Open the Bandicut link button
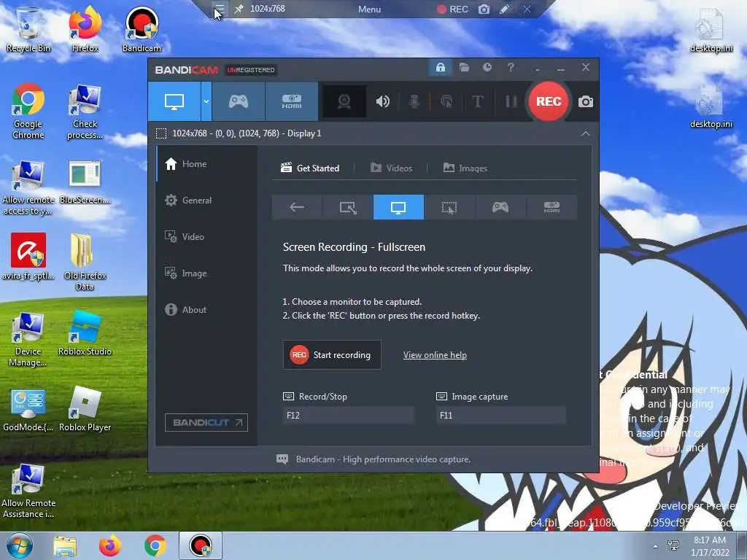 [x=206, y=422]
